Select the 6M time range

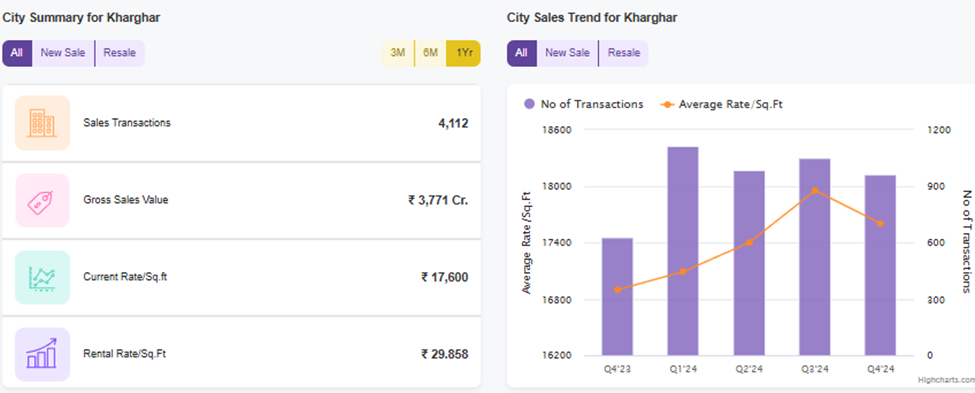(x=430, y=53)
